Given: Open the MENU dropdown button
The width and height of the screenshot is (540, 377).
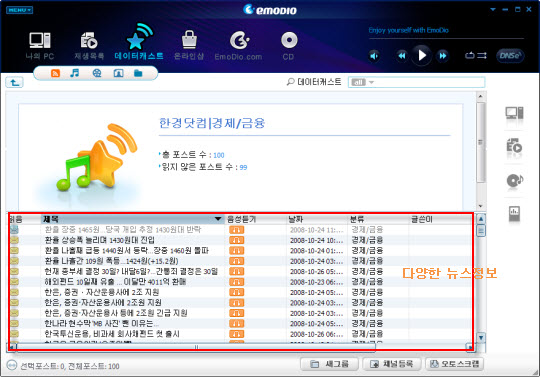Looking at the screenshot, I should click(x=19, y=10).
